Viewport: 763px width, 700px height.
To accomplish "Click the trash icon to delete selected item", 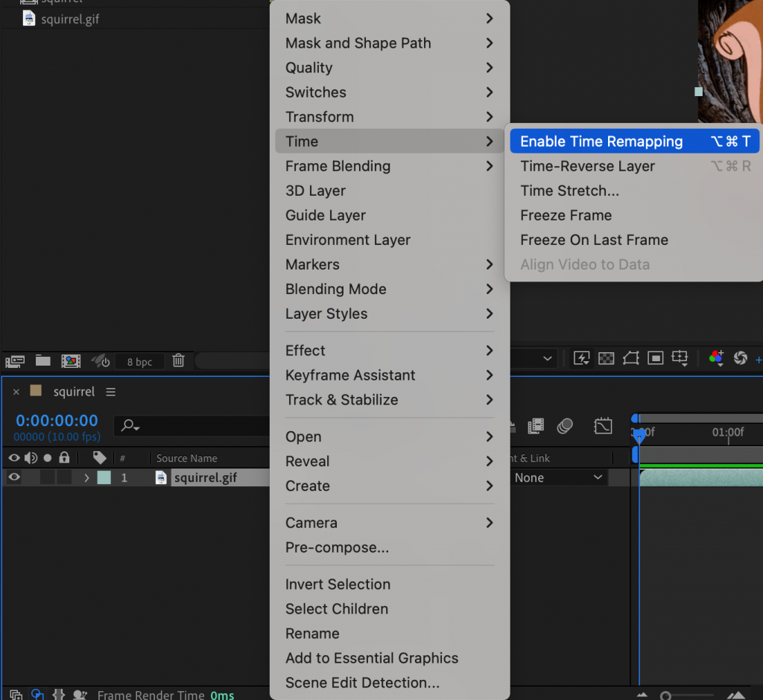I will tap(178, 360).
